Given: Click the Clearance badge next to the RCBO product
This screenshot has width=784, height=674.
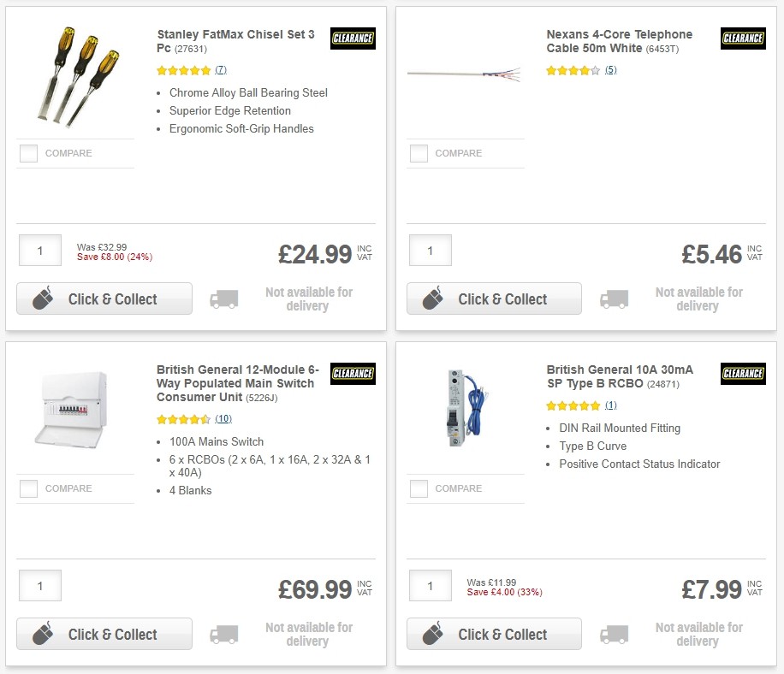Looking at the screenshot, I should (743, 373).
